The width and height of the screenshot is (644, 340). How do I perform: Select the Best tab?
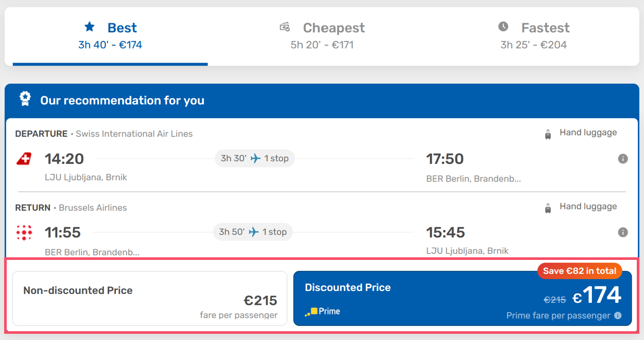(110, 36)
